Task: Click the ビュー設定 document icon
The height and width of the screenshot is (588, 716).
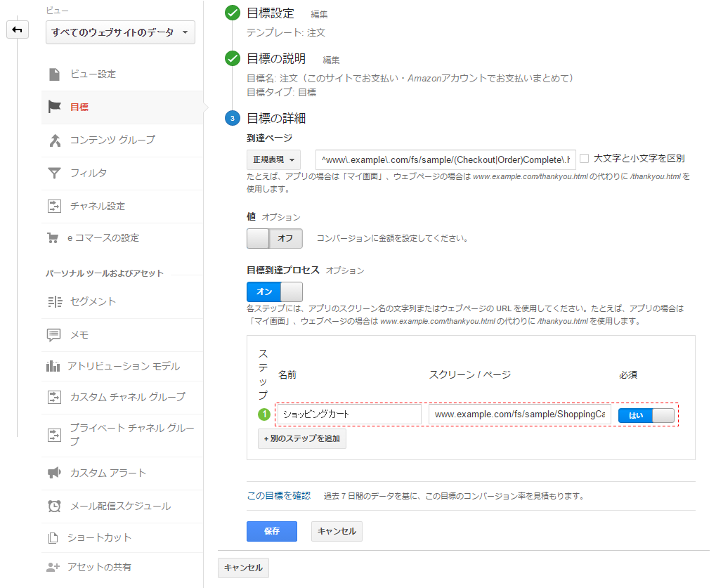Action: [54, 74]
